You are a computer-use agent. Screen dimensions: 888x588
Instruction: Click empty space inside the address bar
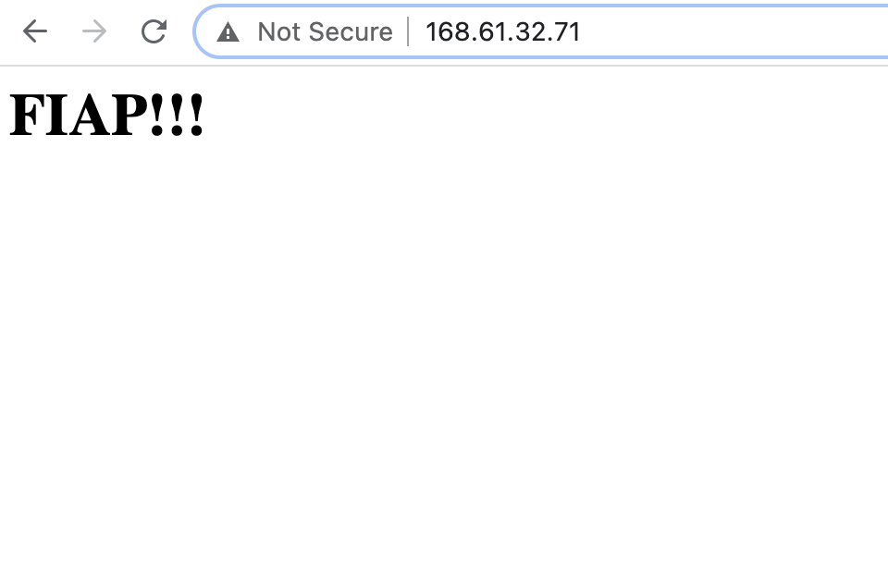(736, 31)
